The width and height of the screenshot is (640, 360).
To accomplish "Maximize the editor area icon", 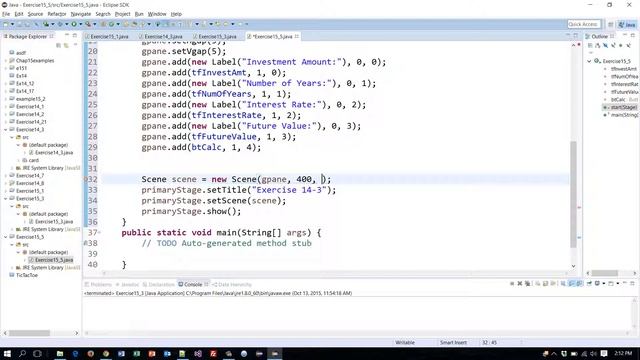I will tap(576, 36).
